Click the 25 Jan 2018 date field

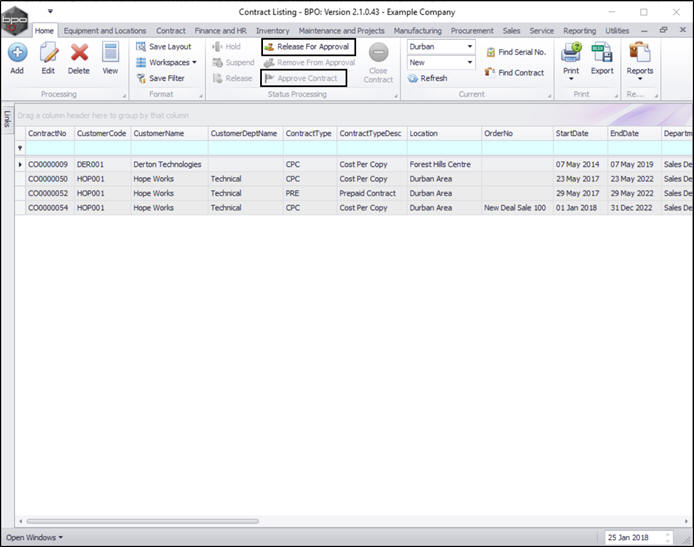pos(639,537)
